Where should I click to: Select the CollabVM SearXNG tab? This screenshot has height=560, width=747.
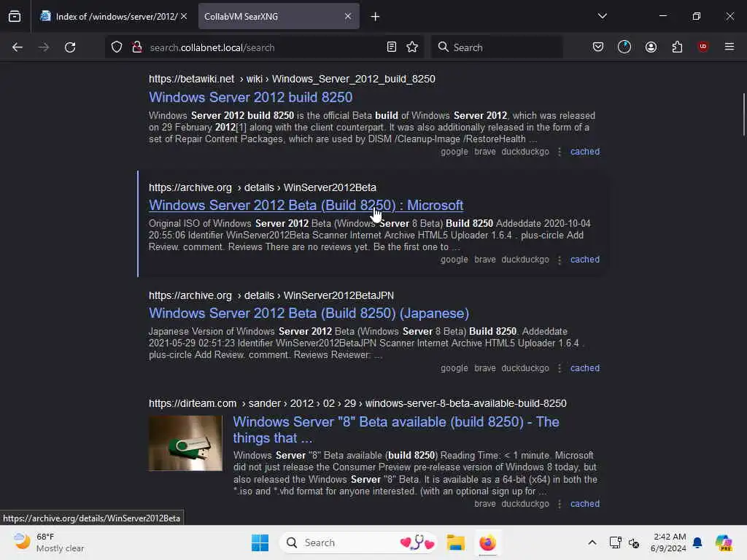pos(279,16)
